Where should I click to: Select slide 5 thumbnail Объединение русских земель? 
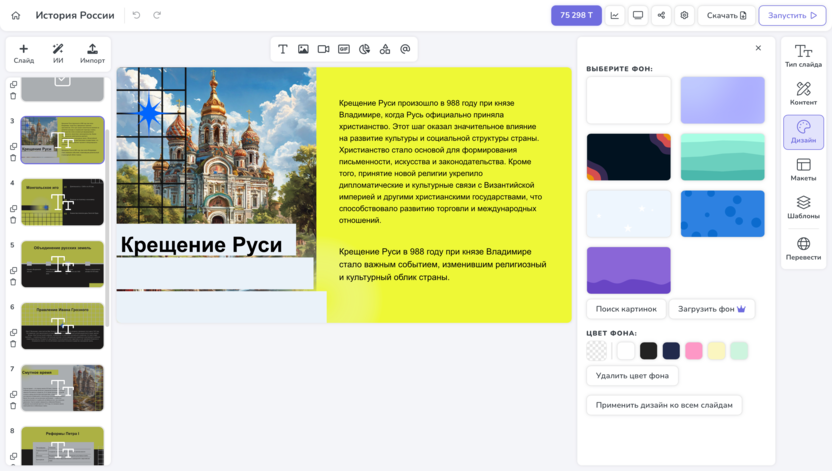(x=63, y=264)
